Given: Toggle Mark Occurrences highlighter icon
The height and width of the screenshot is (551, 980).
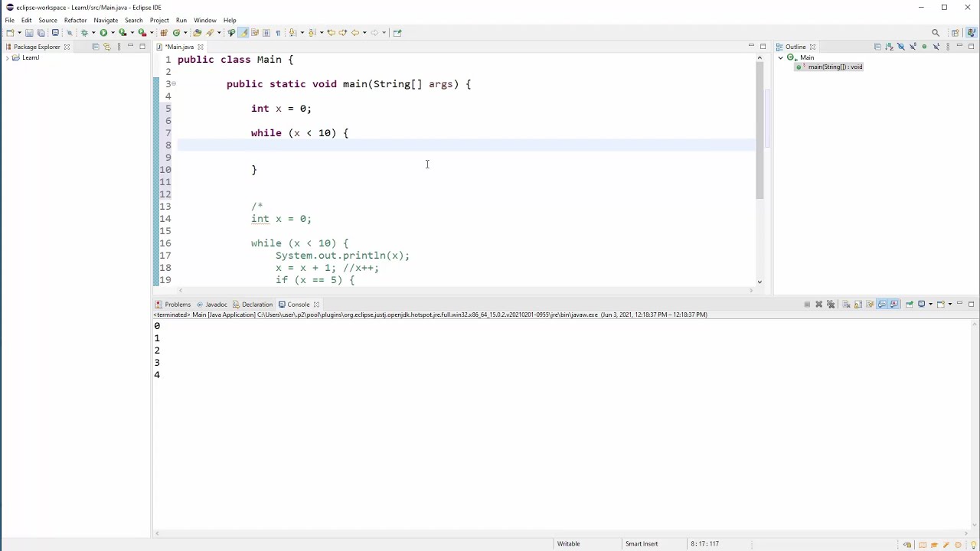Looking at the screenshot, I should (x=243, y=32).
